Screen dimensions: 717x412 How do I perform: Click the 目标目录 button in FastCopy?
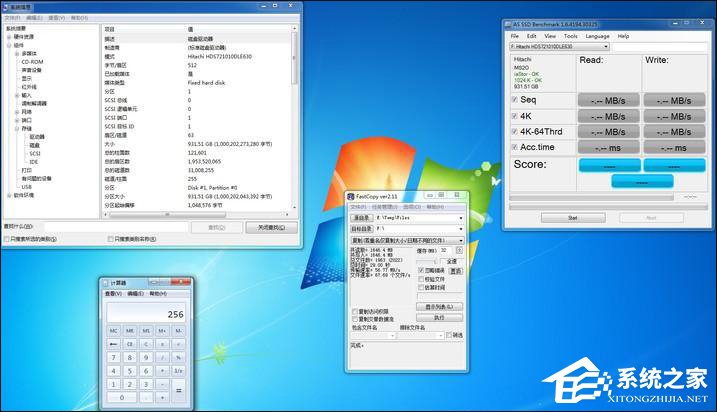[361, 229]
